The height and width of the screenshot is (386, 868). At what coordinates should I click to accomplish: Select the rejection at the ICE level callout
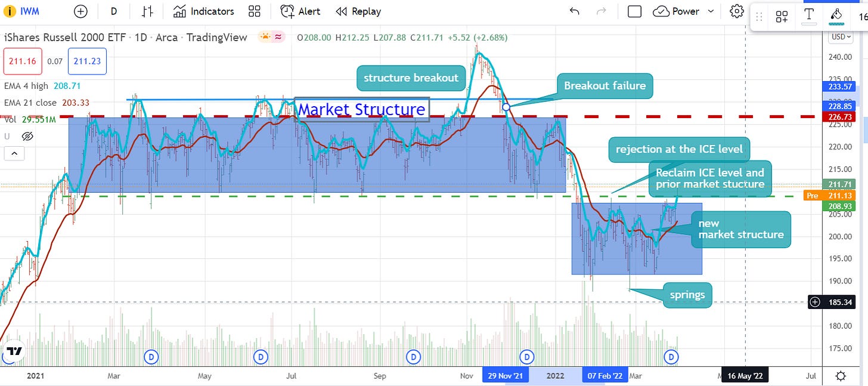click(x=679, y=149)
